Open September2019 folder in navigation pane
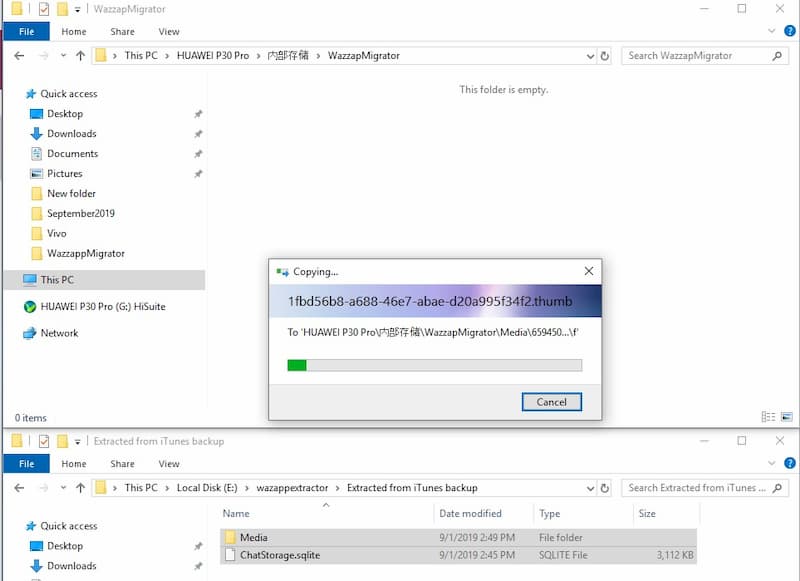The height and width of the screenshot is (581, 800). 81,213
